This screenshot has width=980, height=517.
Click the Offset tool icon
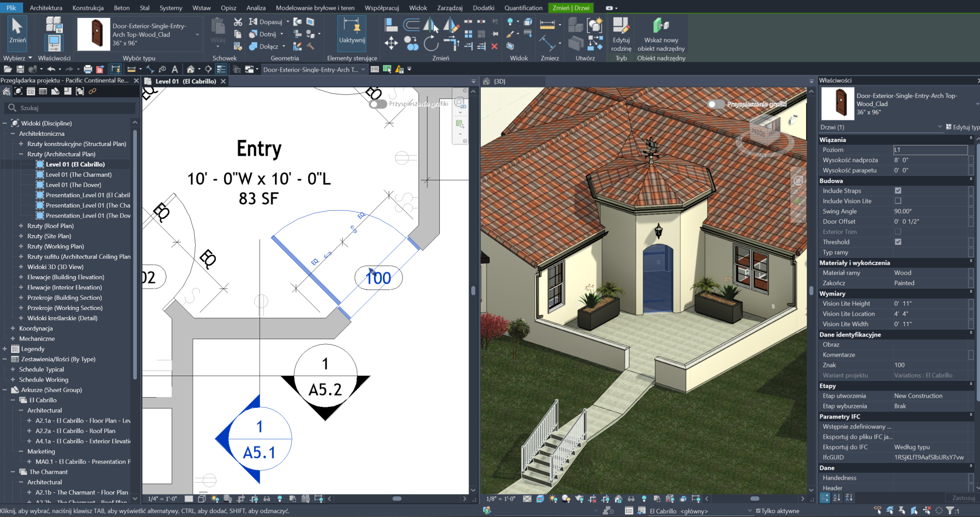[x=411, y=25]
